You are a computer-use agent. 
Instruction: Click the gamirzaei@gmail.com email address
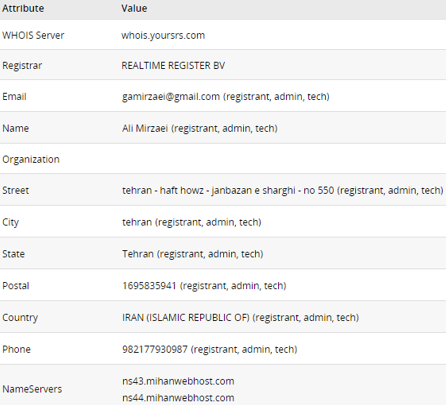(x=171, y=97)
